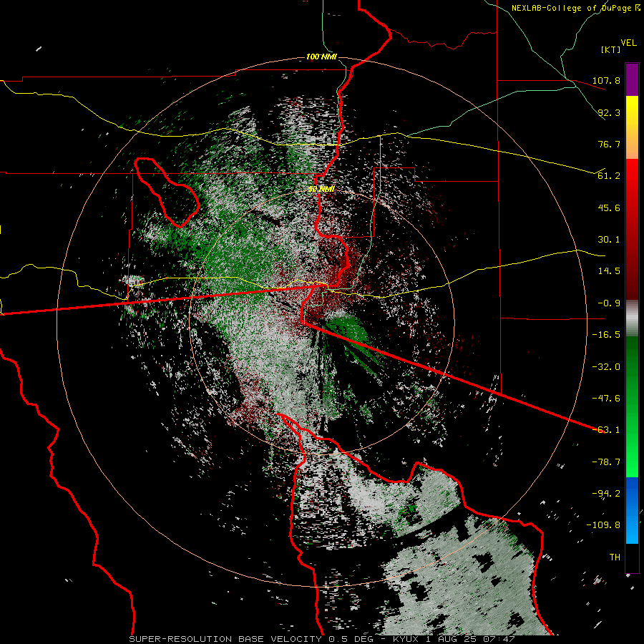
Task: Select the 76.7 velocity scale value
Action: pyautogui.click(x=609, y=144)
